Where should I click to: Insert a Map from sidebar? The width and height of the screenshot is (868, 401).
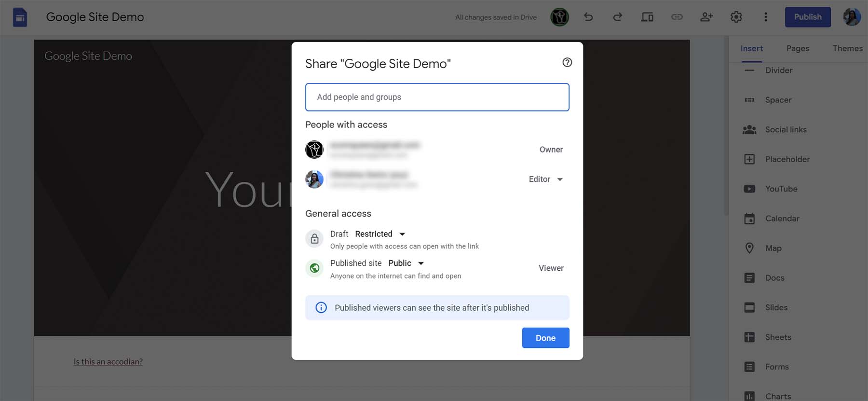pos(773,248)
